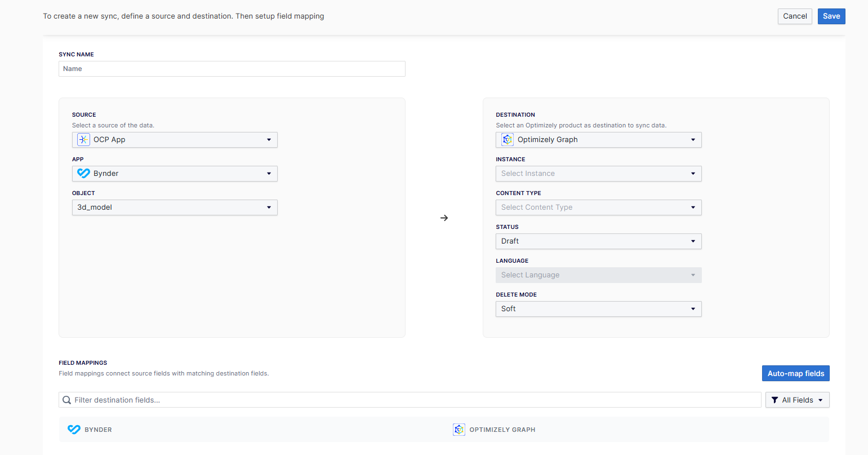Click the Auto-map fields button
Screen dimensions: 868x455
795,373
